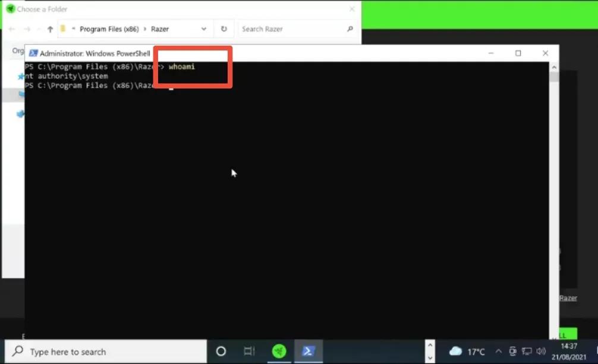Click the network icon in the system tray

(x=526, y=350)
